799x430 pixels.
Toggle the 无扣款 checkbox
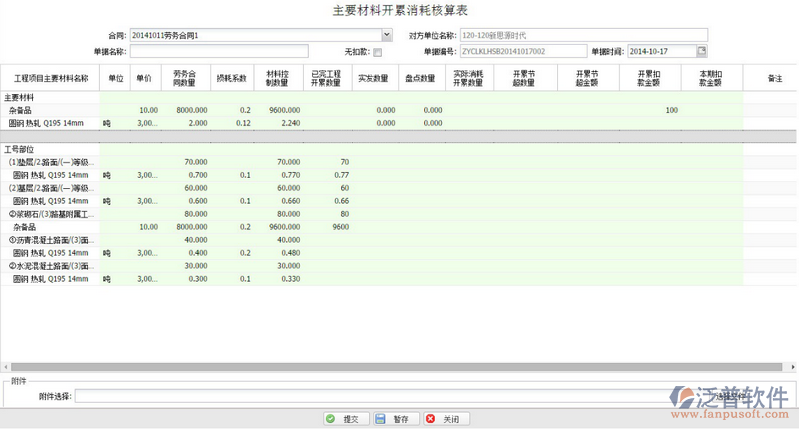click(x=377, y=52)
